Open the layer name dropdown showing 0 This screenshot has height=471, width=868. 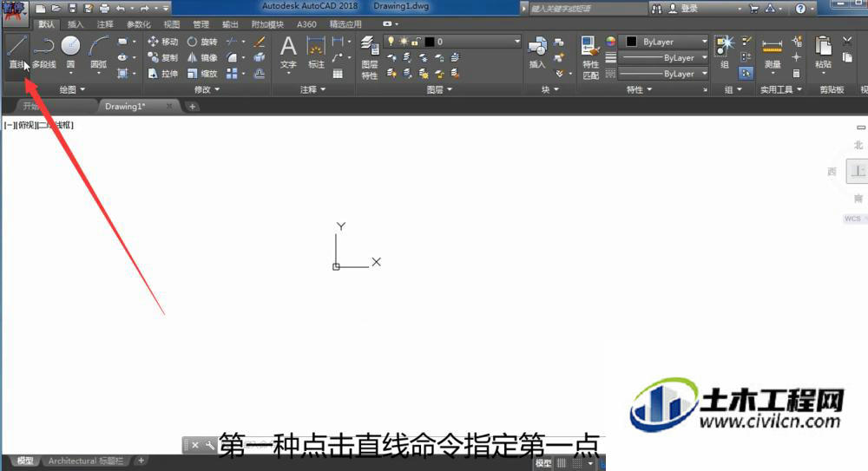tap(452, 42)
